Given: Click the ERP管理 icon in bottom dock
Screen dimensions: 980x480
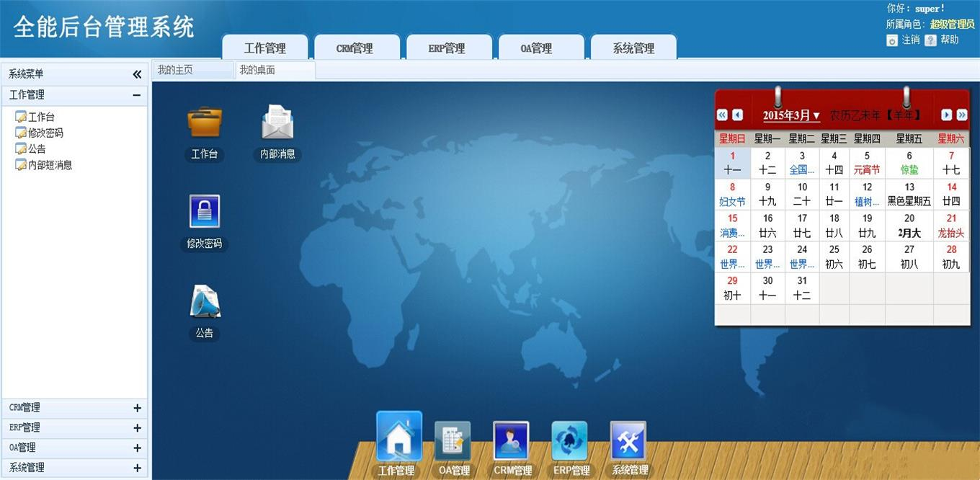Looking at the screenshot, I should (x=570, y=440).
